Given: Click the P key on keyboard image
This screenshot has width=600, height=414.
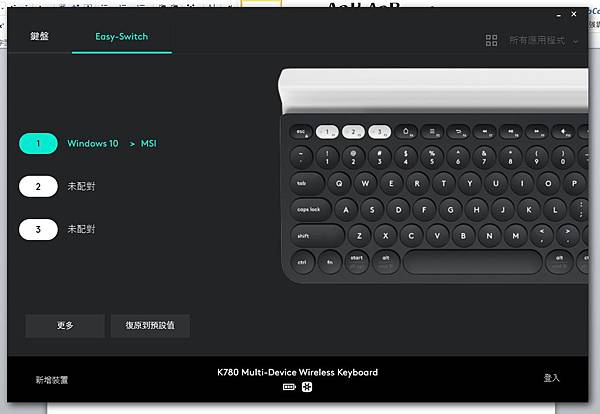Looking at the screenshot, I should pos(574,183).
